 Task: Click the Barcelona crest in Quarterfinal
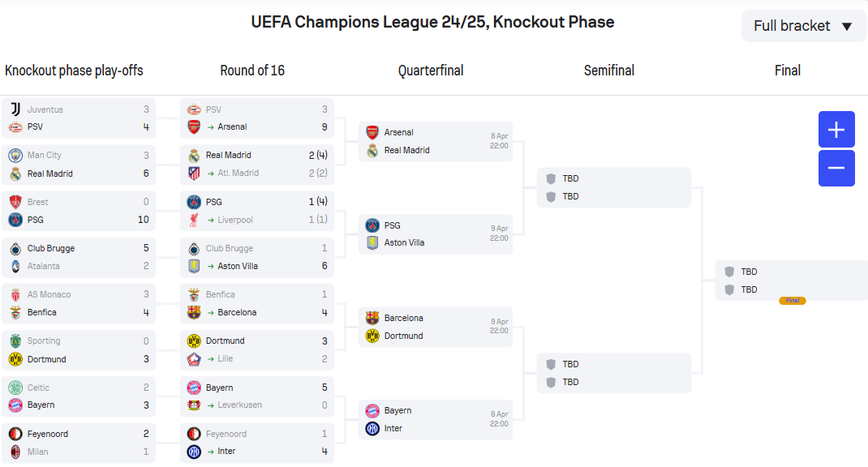372,318
